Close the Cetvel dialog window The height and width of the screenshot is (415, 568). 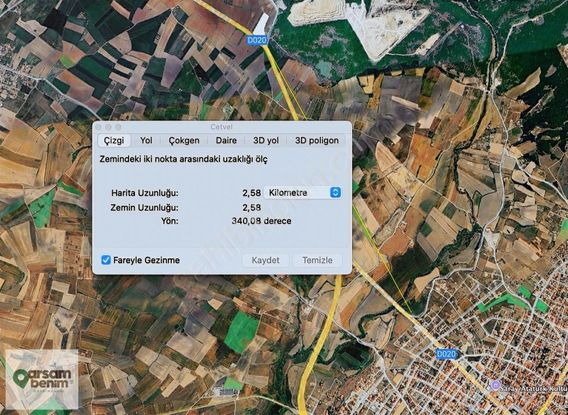[98, 127]
